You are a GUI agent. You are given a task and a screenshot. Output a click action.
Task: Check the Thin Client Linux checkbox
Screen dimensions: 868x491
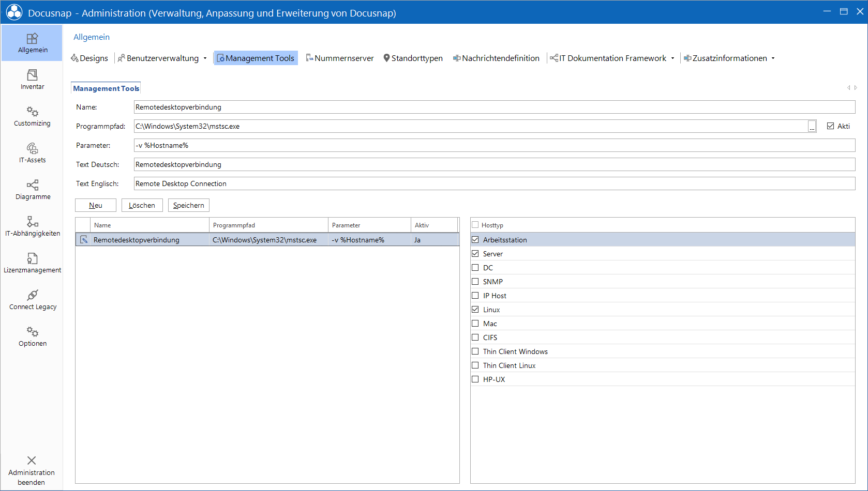(475, 365)
